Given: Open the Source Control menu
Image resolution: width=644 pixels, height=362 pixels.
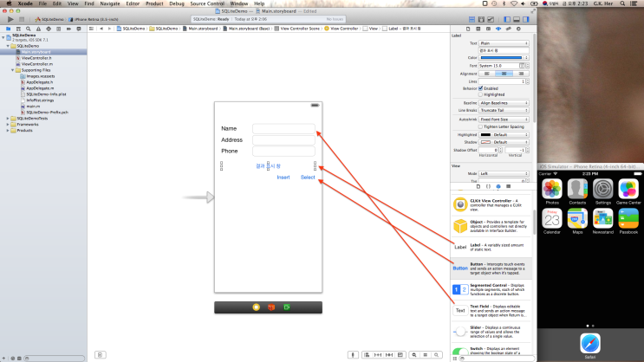Looking at the screenshot, I should (207, 3).
